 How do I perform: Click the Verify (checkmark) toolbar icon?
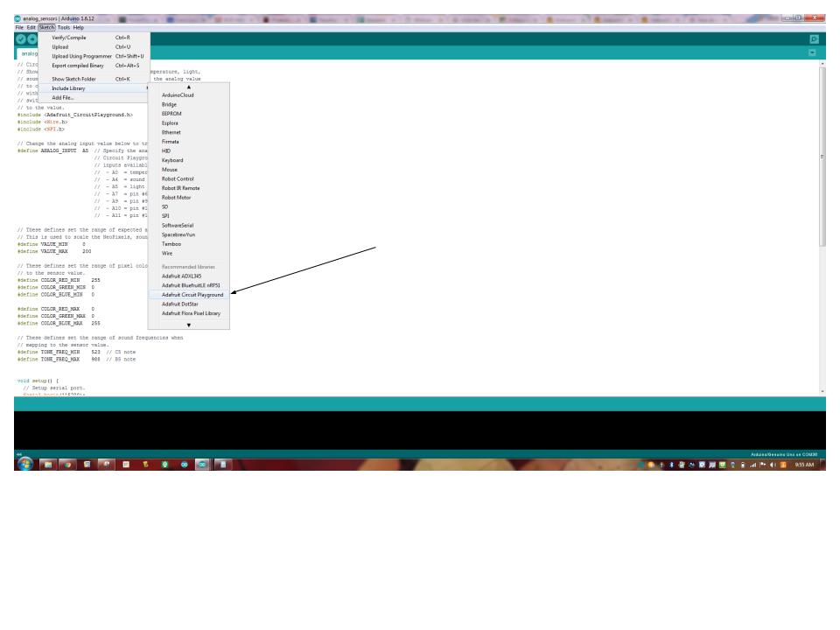point(19,37)
